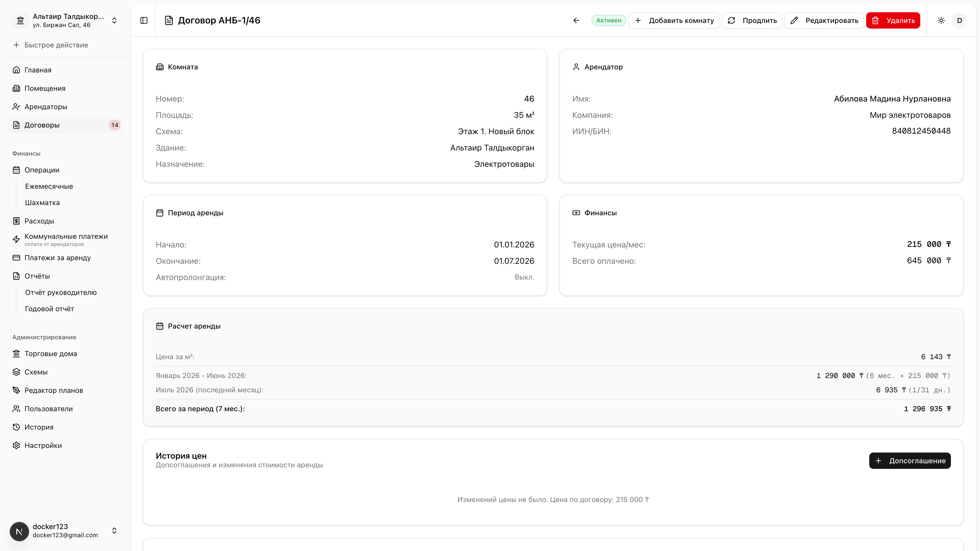Screen dimensions: 980x551
Task: Click the red Удалить button
Action: pyautogui.click(x=893, y=20)
